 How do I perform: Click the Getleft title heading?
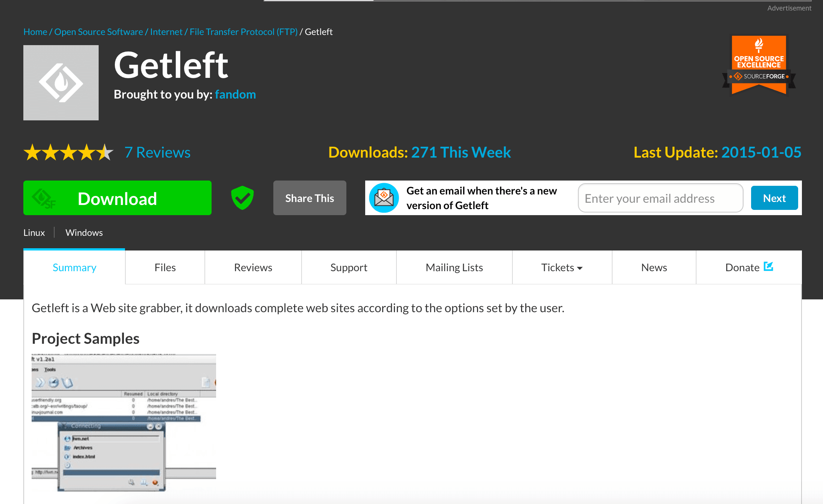pos(171,65)
